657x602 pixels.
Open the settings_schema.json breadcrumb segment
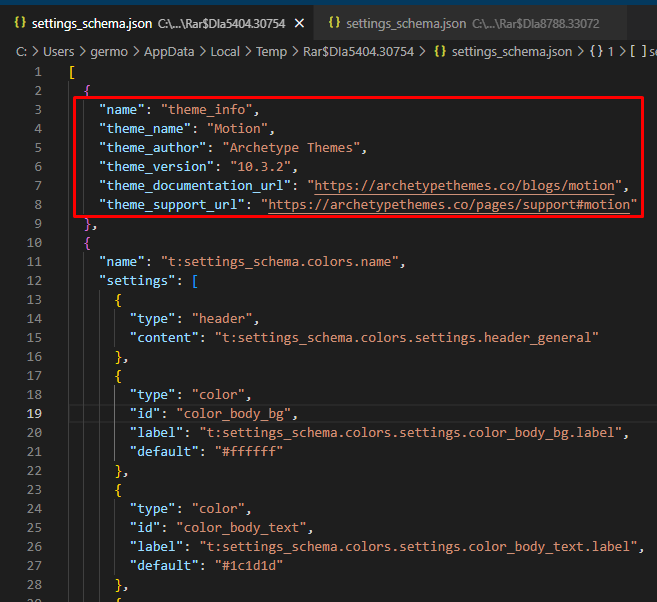click(x=512, y=52)
